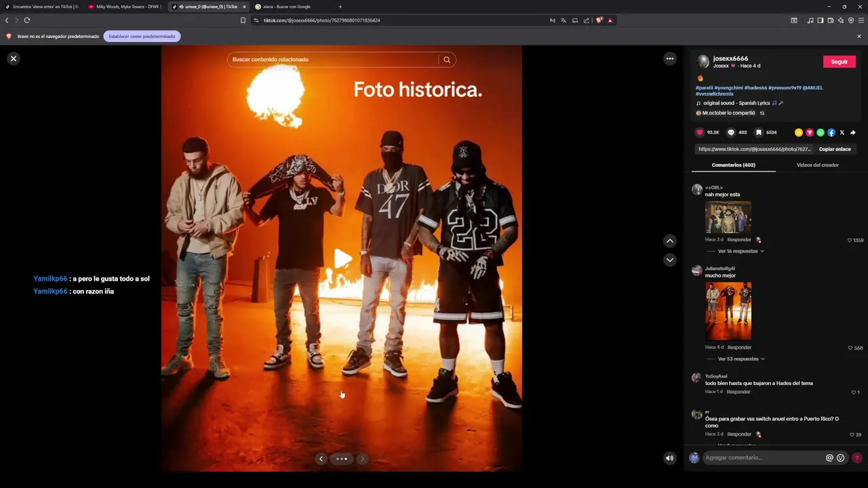
Task: Close the TikTok photo viewer
Action: coord(13,59)
